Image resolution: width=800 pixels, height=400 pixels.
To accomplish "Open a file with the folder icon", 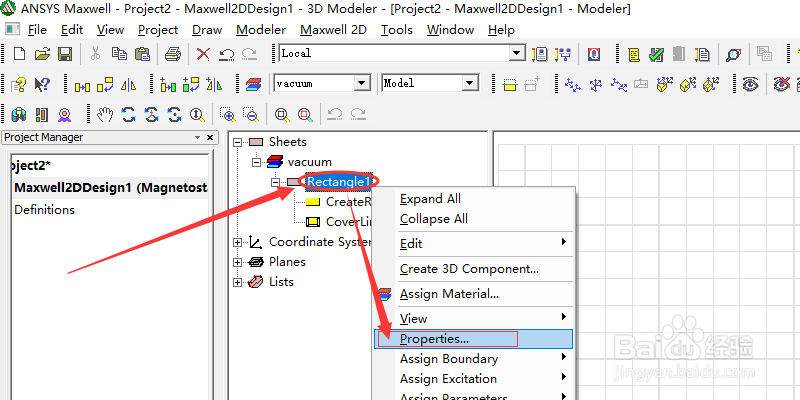I will tap(42, 54).
